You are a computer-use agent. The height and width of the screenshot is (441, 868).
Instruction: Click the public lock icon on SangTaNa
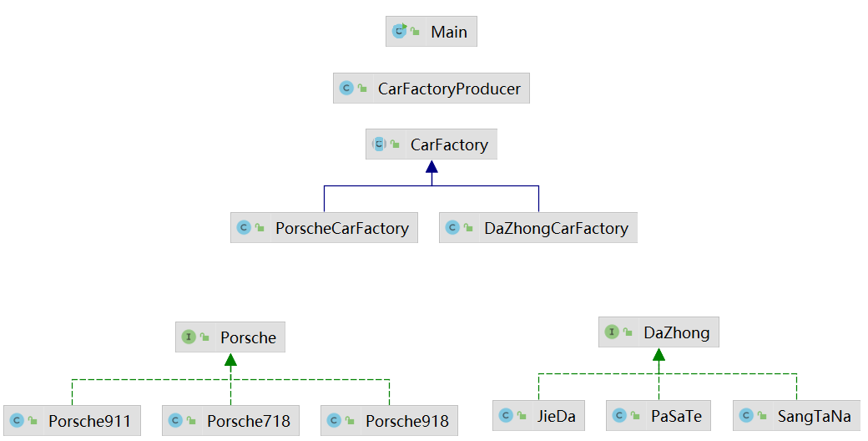point(762,416)
